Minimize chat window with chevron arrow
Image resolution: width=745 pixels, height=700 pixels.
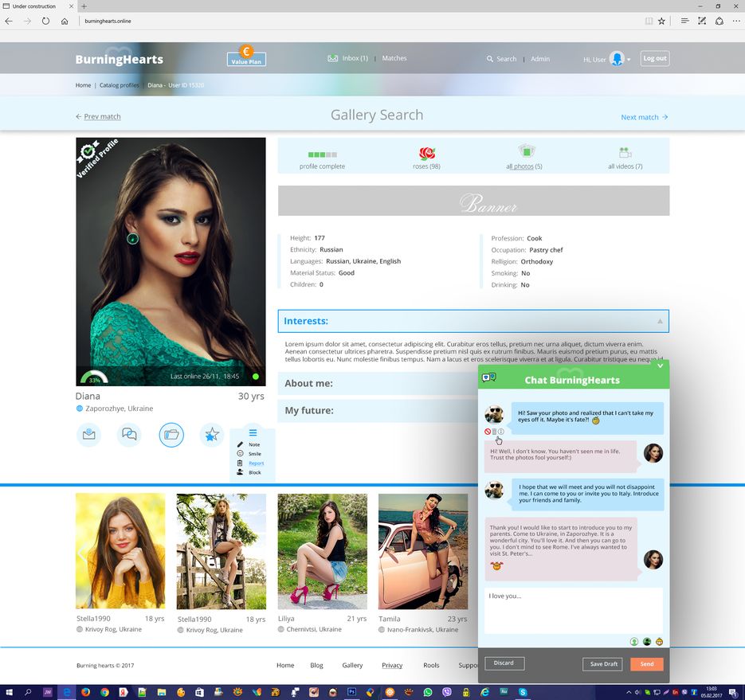tap(661, 366)
